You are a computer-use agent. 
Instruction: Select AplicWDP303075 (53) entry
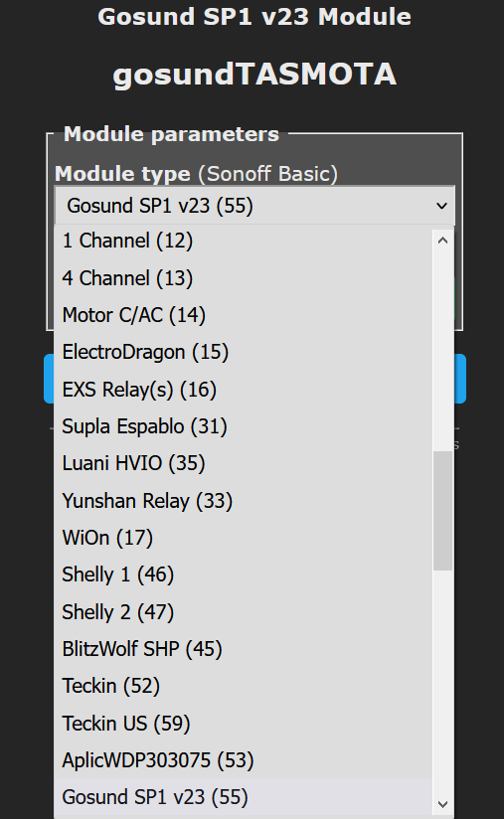(x=243, y=760)
